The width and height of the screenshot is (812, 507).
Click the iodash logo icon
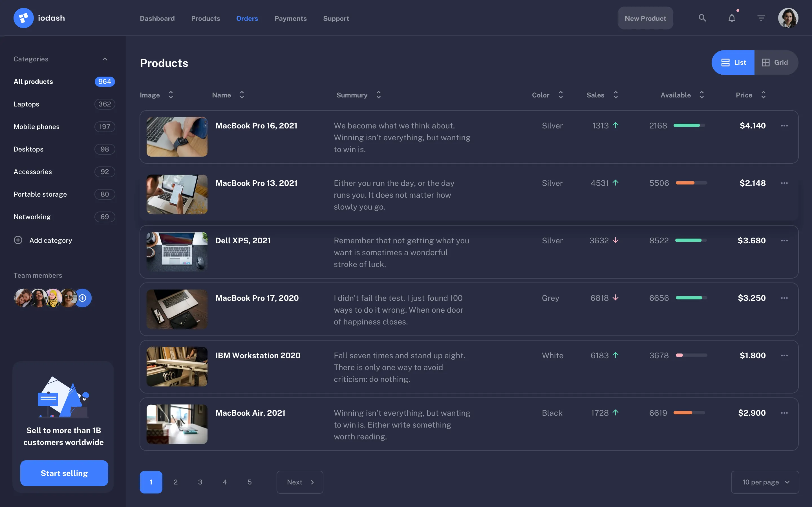click(23, 17)
